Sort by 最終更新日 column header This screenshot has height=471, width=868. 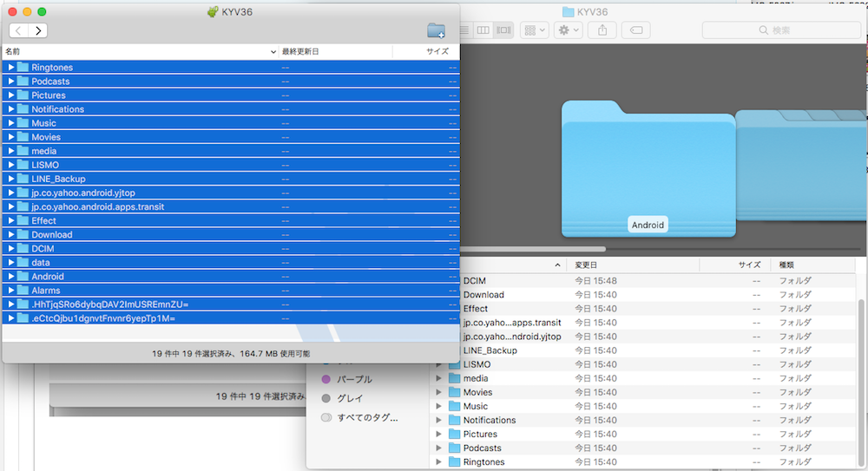(300, 52)
